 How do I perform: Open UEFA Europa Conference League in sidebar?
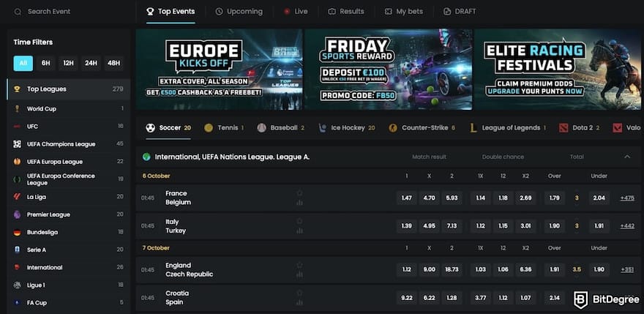69,179
